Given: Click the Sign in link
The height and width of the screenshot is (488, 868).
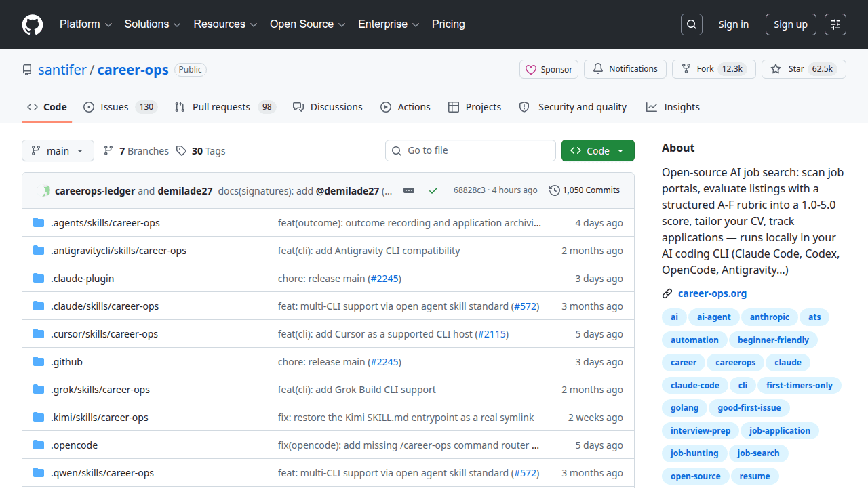Looking at the screenshot, I should (734, 24).
